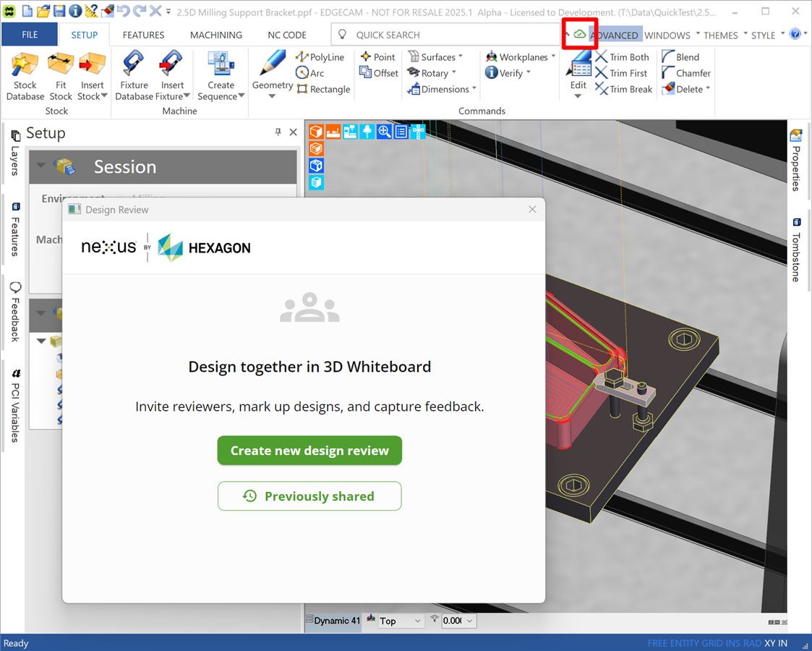Image resolution: width=812 pixels, height=651 pixels.
Task: Click the Undo arrow in quick access
Action: click(x=123, y=11)
